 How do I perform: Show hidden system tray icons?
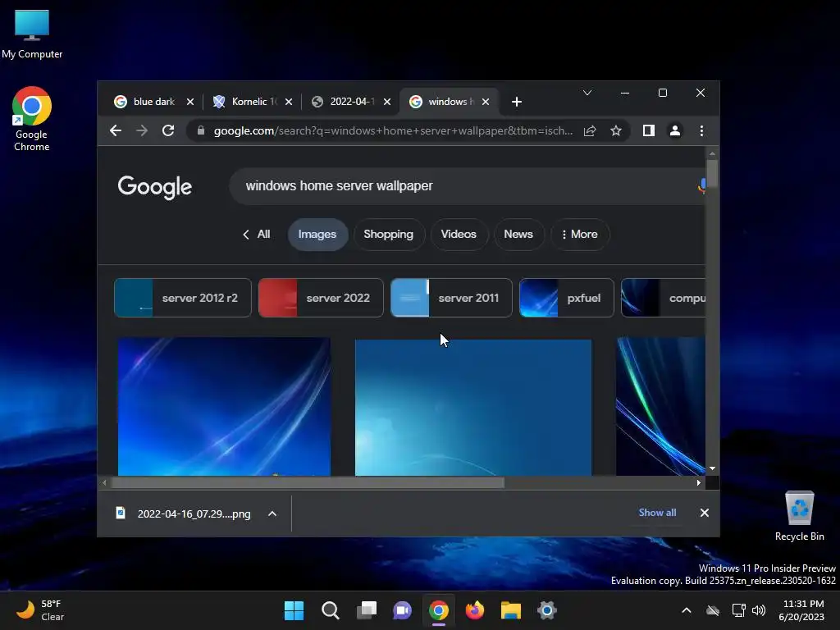tap(687, 610)
